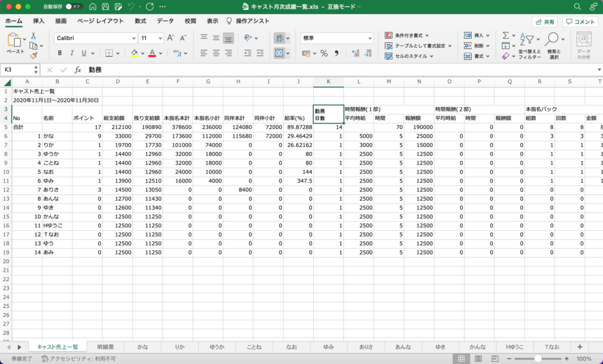Click the データの分析 icon
This screenshot has height=364, width=603.
584,45
